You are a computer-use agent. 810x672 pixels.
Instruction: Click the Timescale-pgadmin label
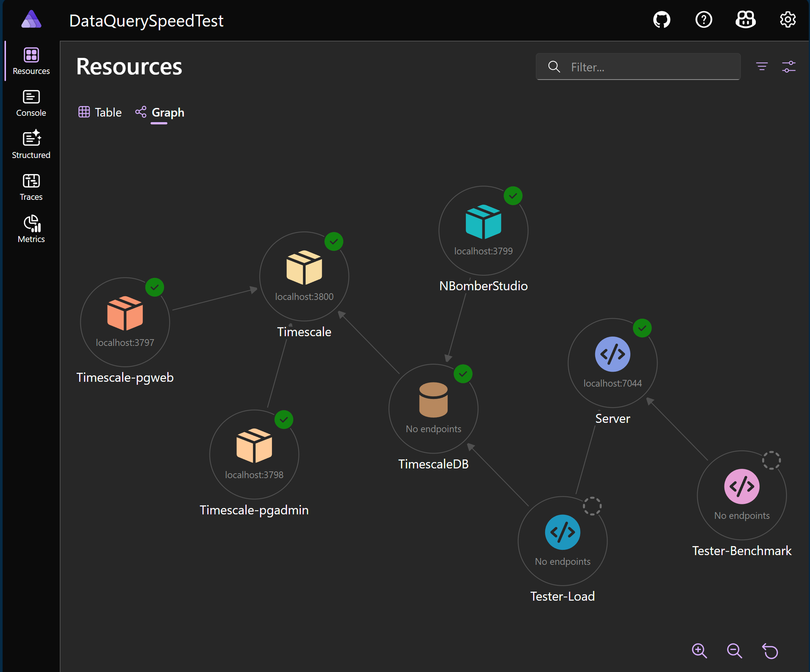pyautogui.click(x=254, y=510)
